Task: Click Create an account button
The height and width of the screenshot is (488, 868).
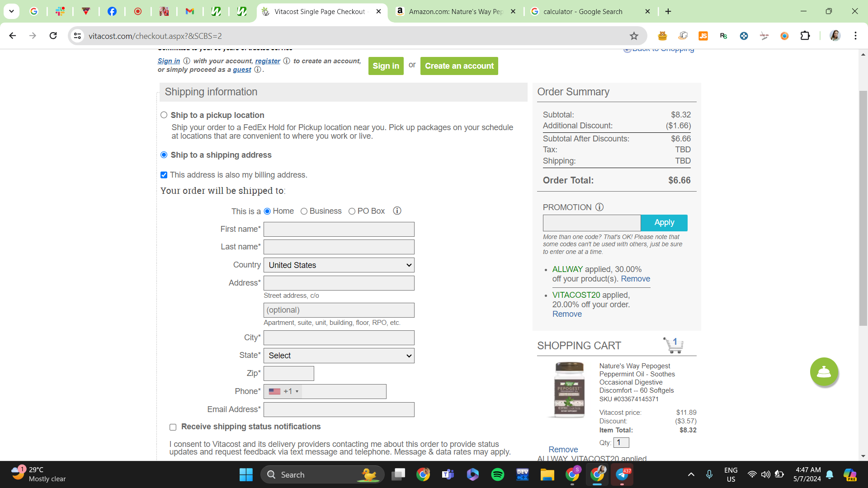Action: point(459,66)
